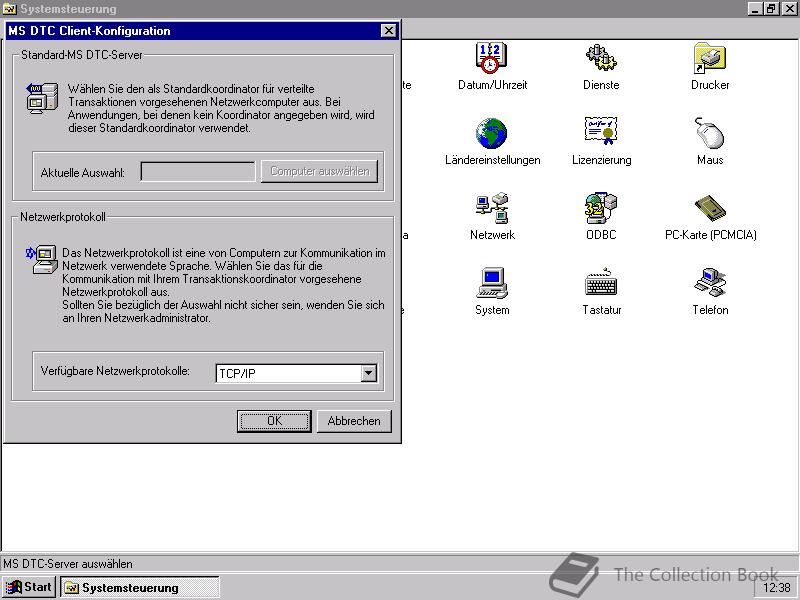800x600 pixels.
Task: Open the Datum/Uhrzeit control panel icon
Action: click(x=490, y=58)
